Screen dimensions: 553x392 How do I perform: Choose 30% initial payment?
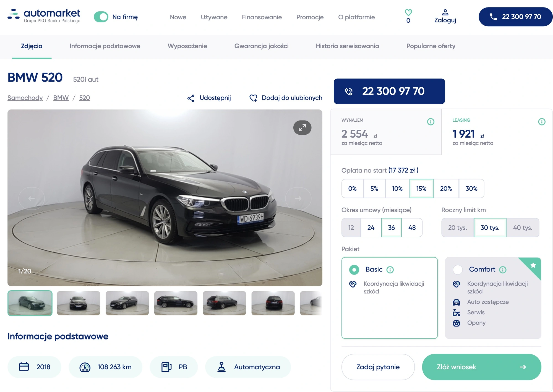(x=471, y=189)
